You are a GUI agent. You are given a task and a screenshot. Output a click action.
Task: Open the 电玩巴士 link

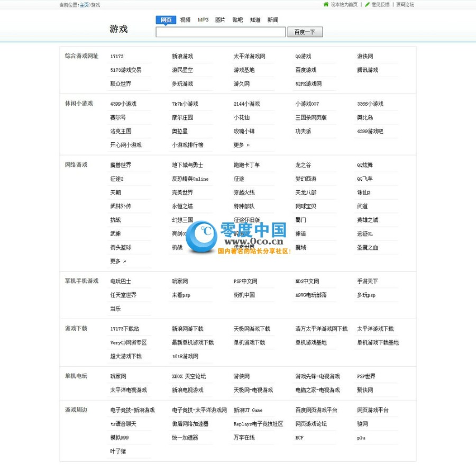121,282
